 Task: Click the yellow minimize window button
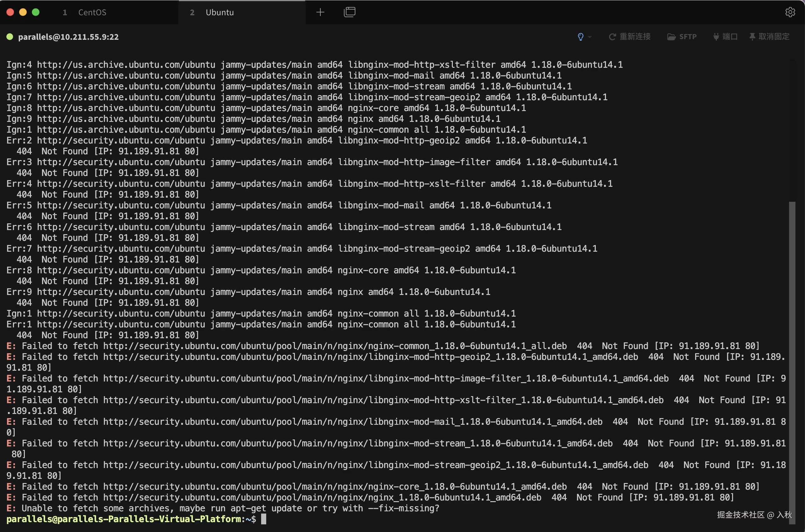pyautogui.click(x=23, y=12)
